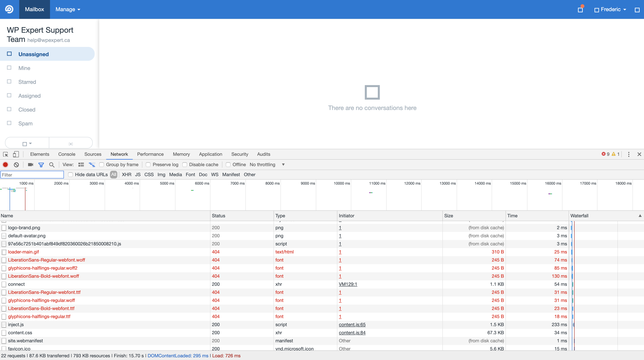Viewport: 644px width, 360px height.
Task: Close the DevTools panel
Action: click(x=639, y=154)
